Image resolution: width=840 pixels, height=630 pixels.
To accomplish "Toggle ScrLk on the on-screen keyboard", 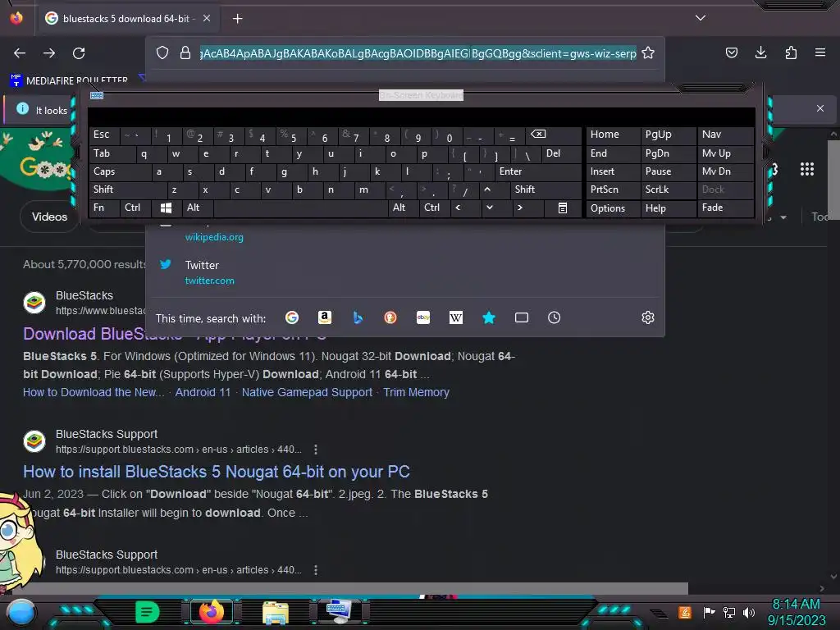I will [668, 189].
